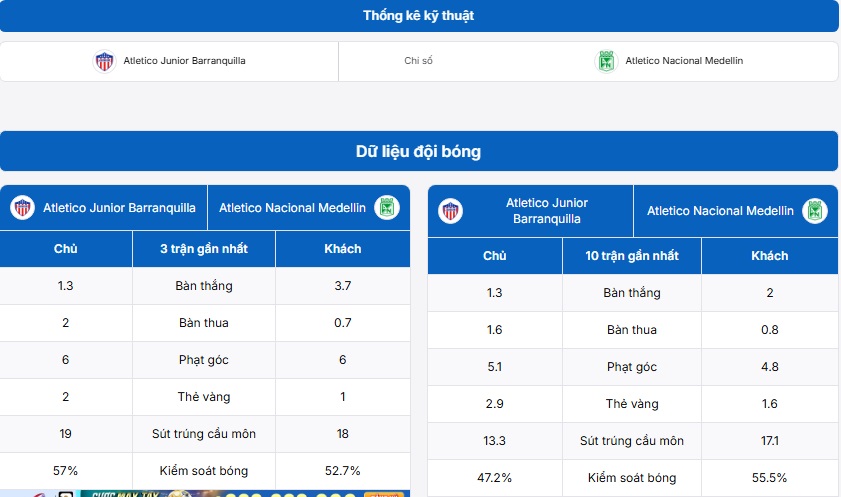This screenshot has height=497, width=841.
Task: Click the Nacional Medellin crest in the 10 trận table header
Action: pyautogui.click(x=815, y=211)
